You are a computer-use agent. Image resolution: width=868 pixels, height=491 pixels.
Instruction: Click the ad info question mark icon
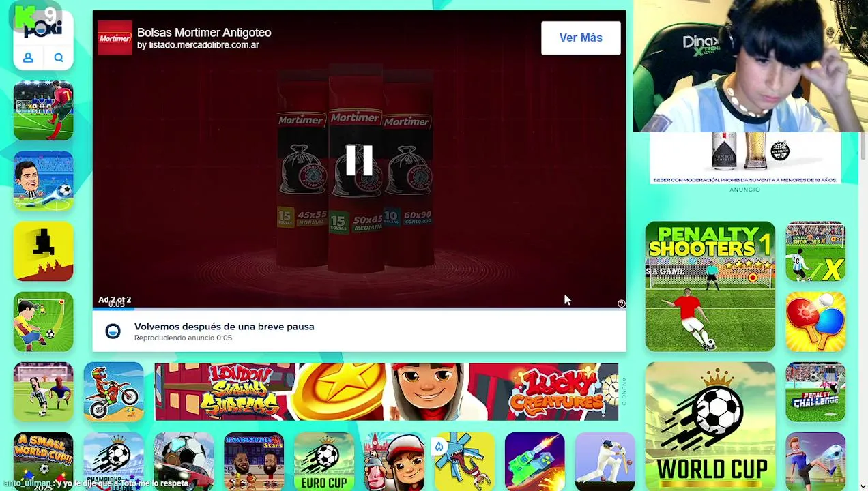[x=621, y=303]
